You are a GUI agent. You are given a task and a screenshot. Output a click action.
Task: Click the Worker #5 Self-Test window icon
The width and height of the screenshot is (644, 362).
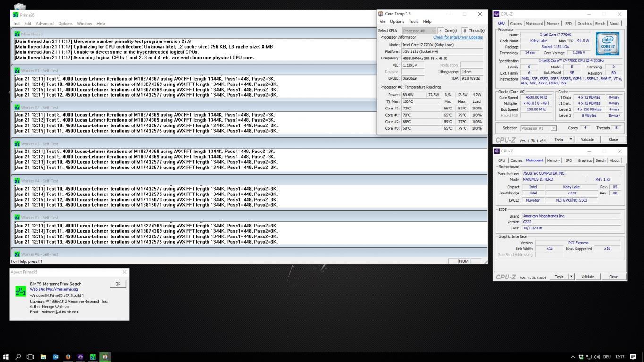[17, 217]
